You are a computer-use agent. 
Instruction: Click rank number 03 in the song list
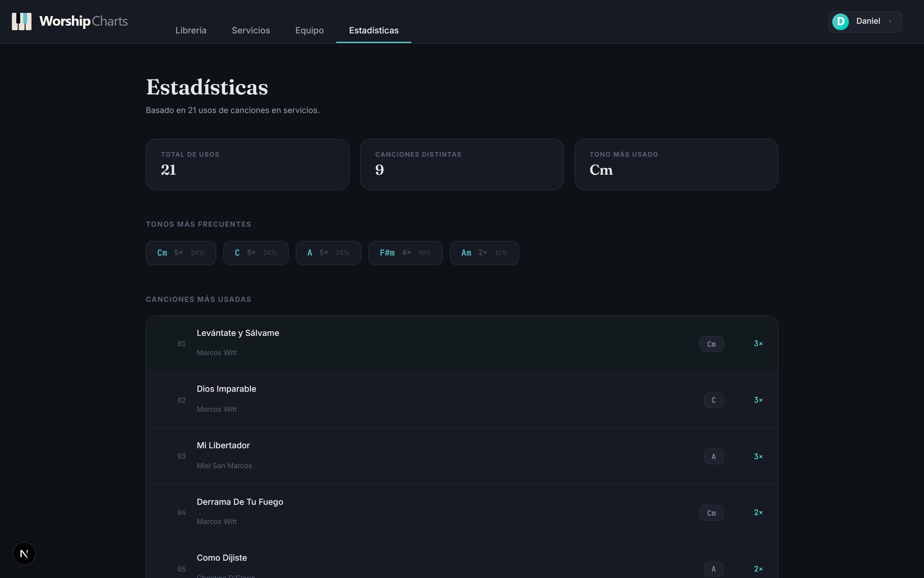pos(182,456)
